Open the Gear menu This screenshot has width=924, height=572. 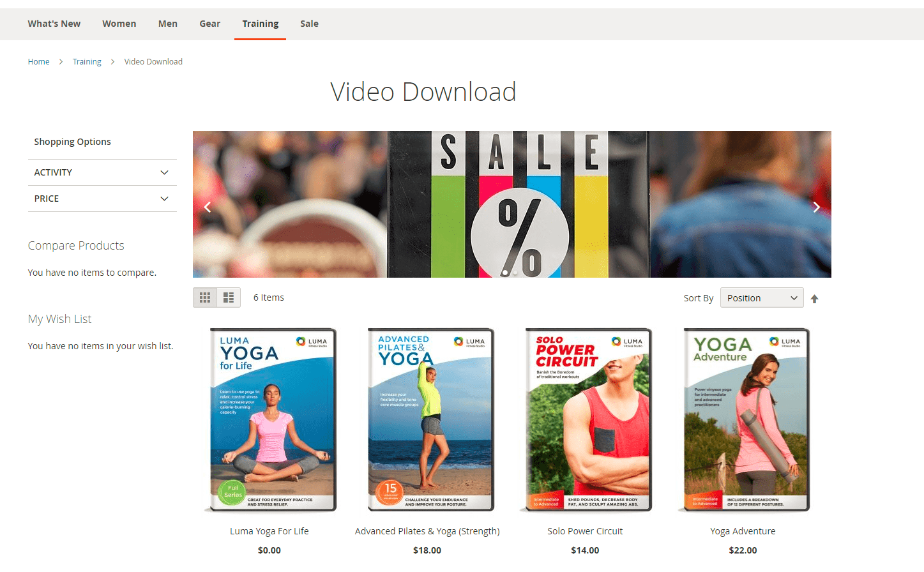coord(209,24)
